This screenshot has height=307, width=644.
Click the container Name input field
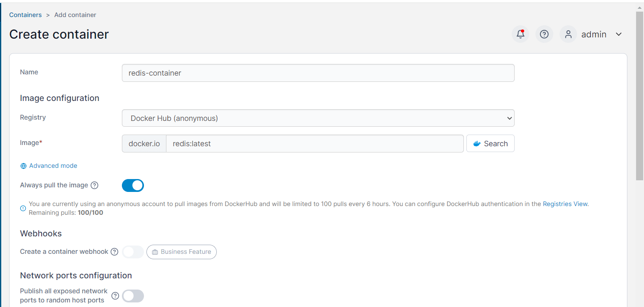click(x=318, y=73)
